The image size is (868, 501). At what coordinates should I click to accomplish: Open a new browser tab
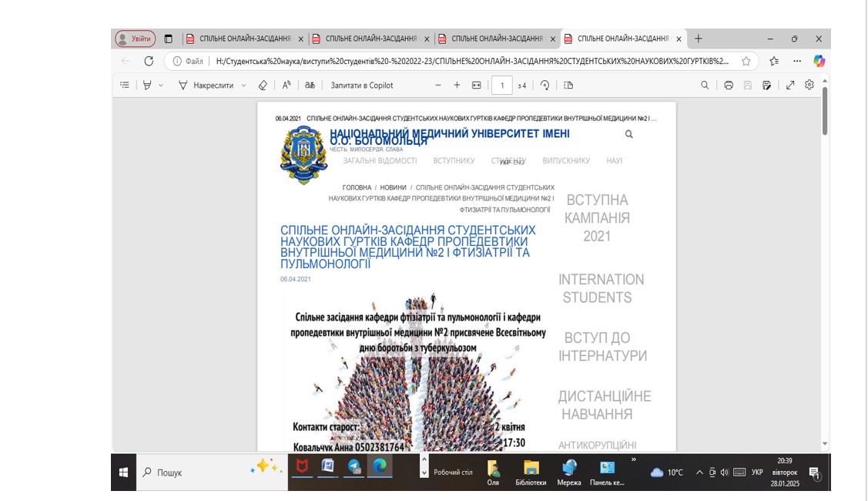[x=699, y=39]
